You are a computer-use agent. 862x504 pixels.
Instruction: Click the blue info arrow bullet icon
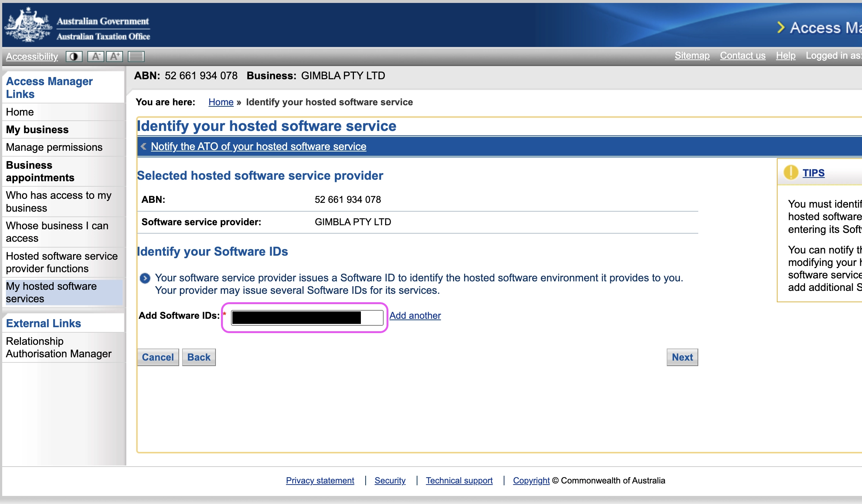tap(145, 278)
